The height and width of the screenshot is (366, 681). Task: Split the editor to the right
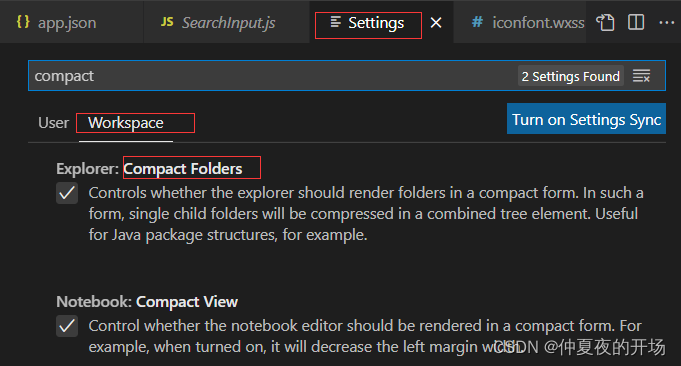tap(636, 22)
